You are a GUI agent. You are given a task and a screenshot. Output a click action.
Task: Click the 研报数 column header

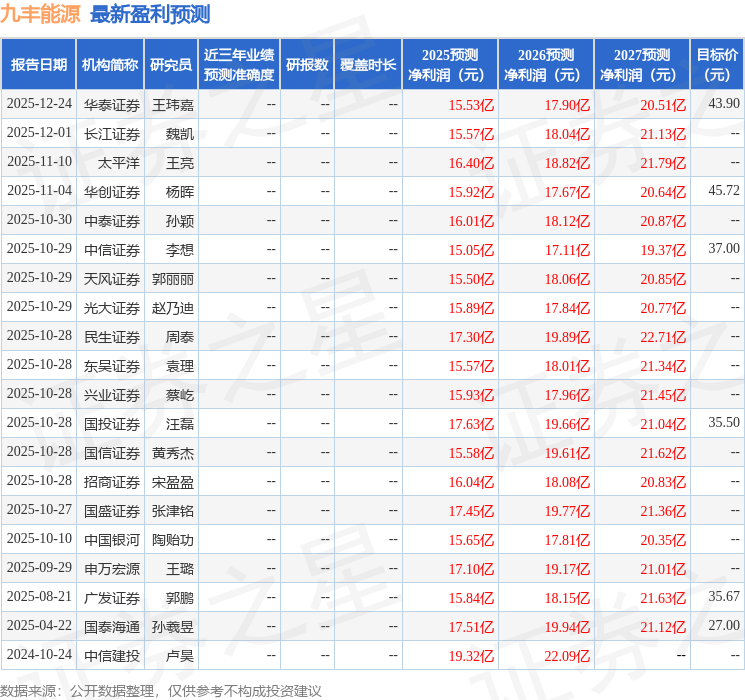pos(306,65)
